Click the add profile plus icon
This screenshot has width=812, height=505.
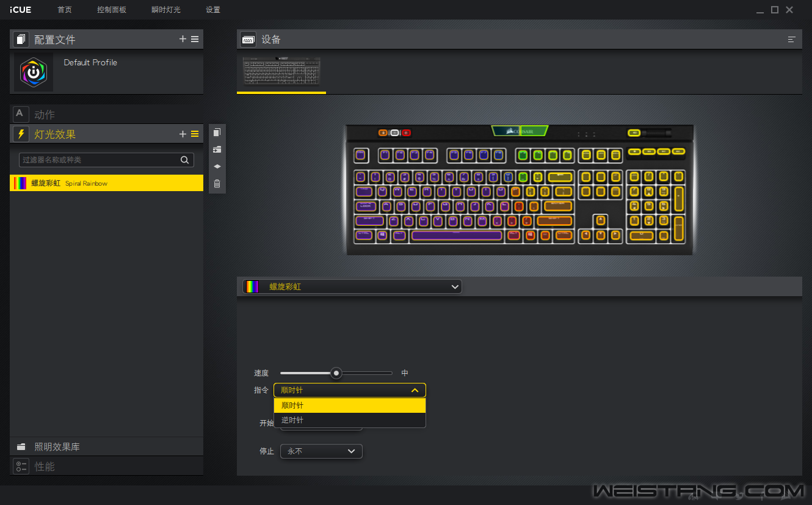pyautogui.click(x=183, y=39)
